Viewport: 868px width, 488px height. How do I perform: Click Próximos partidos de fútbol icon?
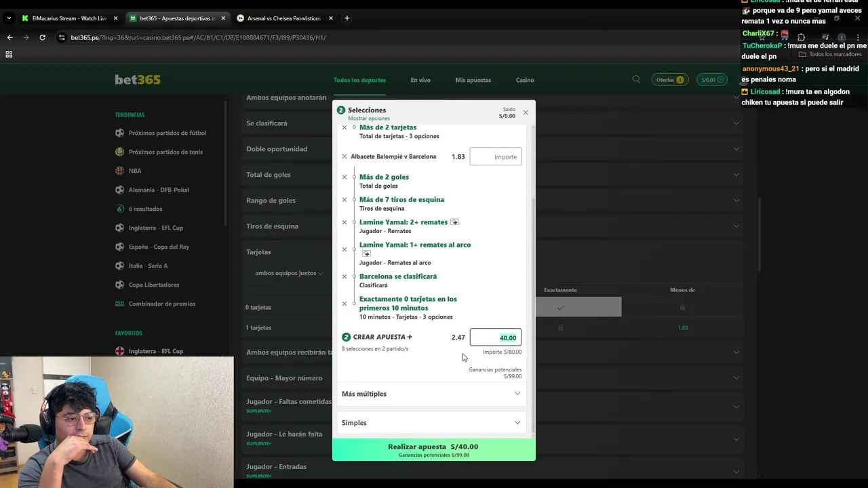(x=120, y=133)
